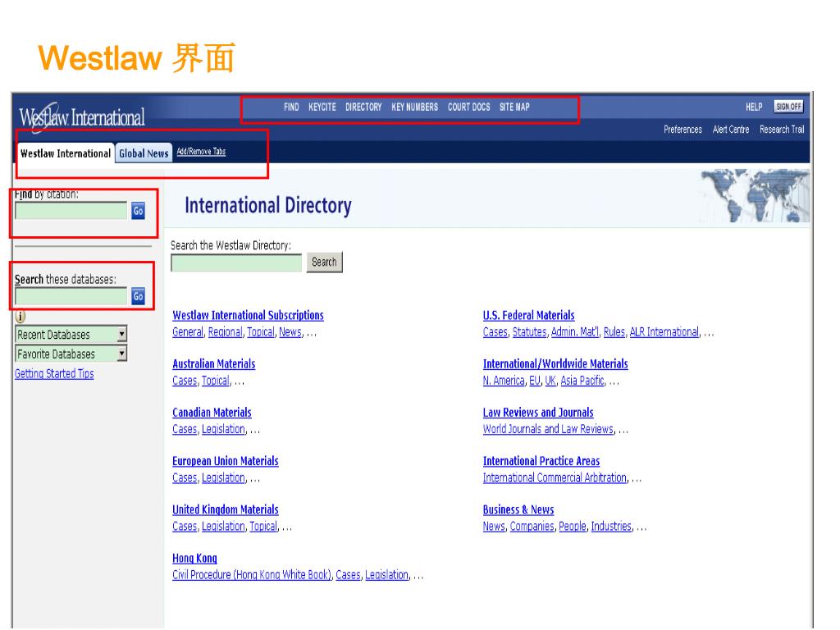Open Companies under Business & News
Screen dimensions: 840x630
(x=532, y=527)
